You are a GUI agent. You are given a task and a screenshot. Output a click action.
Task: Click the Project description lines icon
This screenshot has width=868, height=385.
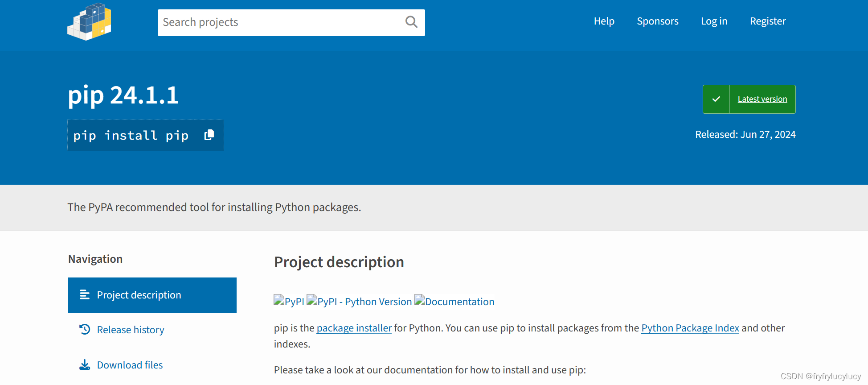pyautogui.click(x=85, y=294)
